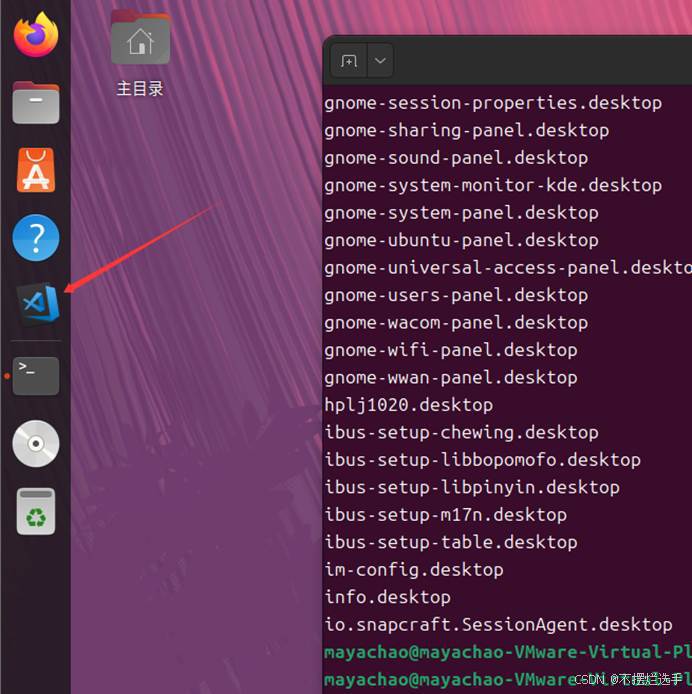Open Ubuntu Software store icon
692x694 pixels.
click(36, 170)
